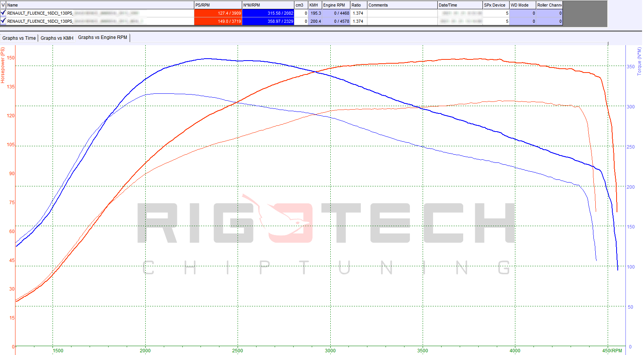Select blue torque cell 358.97 / 2329
Image resolution: width=644 pixels, height=355 pixels.
pos(268,21)
